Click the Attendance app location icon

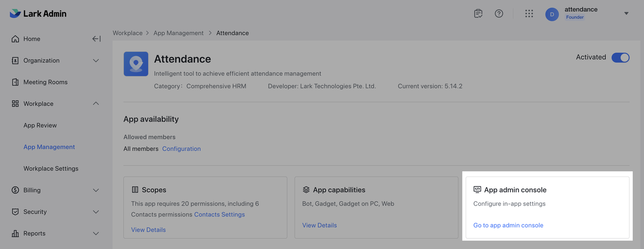point(136,64)
